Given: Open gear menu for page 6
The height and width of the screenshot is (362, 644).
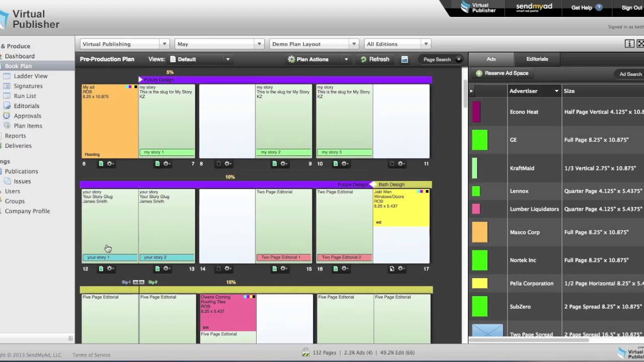Looking at the screenshot, I should 110,163.
